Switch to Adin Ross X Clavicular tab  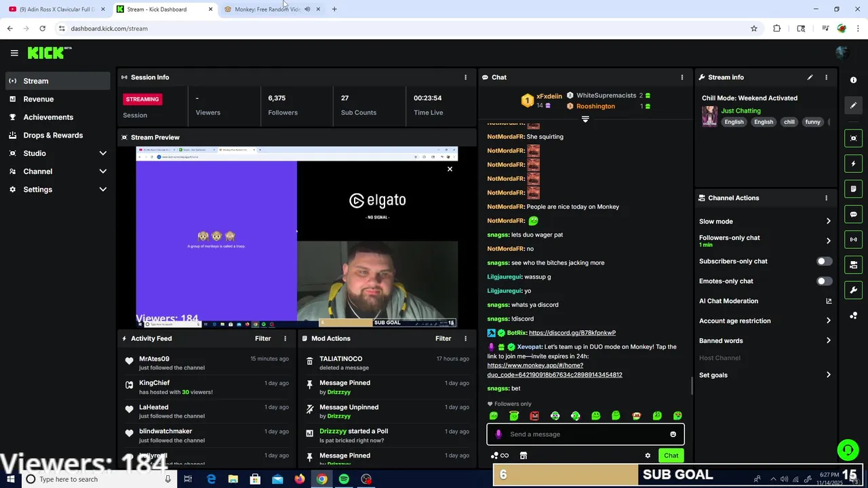[56, 9]
